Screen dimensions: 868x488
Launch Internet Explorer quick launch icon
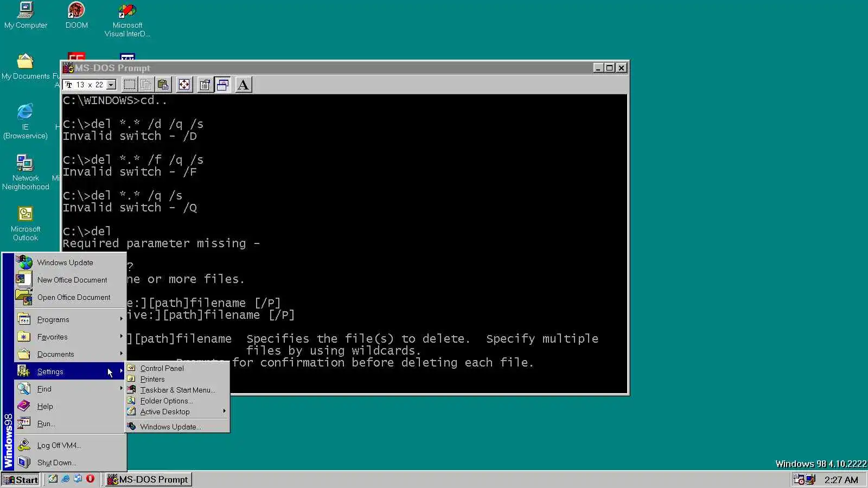pos(66,479)
